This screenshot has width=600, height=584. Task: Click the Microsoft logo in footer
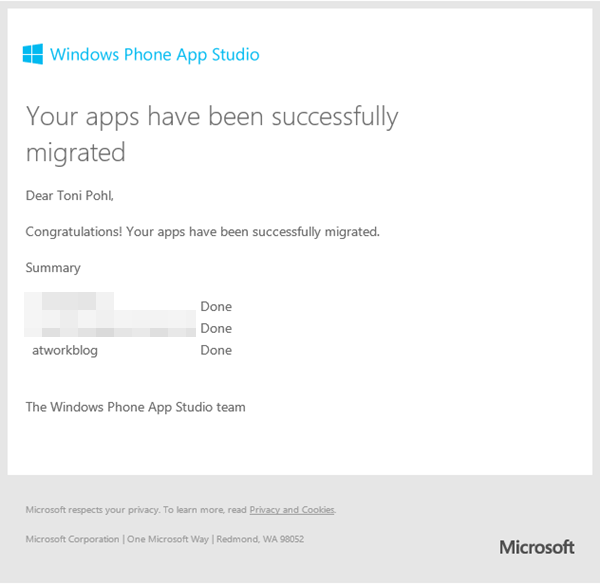pyautogui.click(x=537, y=547)
